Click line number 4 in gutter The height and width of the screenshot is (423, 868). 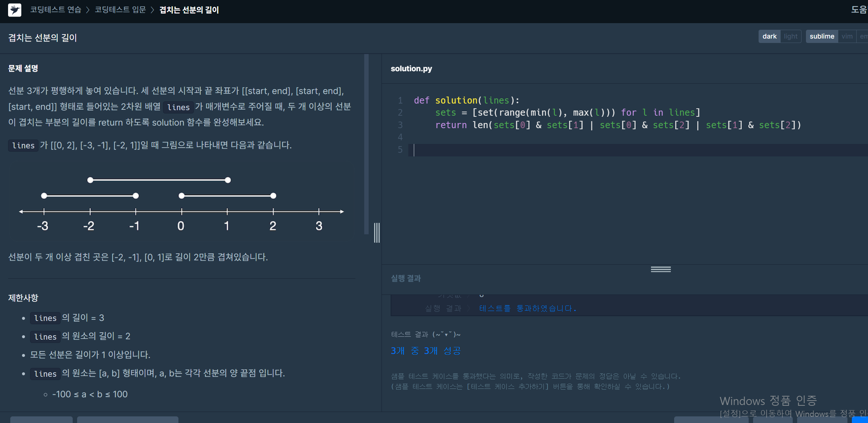click(x=400, y=137)
